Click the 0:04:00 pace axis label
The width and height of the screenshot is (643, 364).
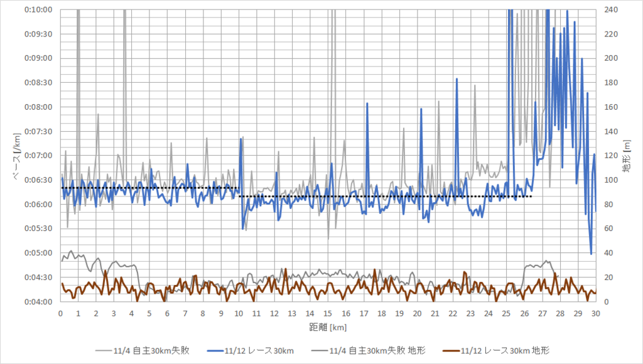[x=38, y=302]
